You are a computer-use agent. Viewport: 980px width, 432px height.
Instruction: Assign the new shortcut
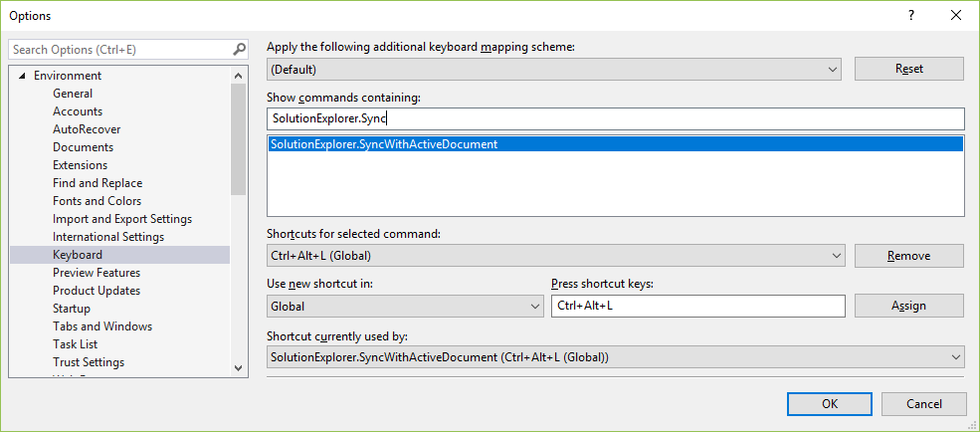point(908,307)
